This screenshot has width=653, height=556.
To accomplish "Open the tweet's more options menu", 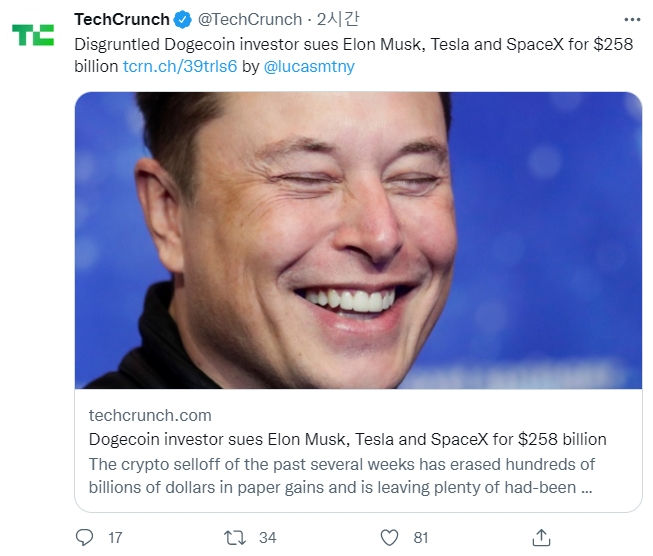I will (631, 19).
